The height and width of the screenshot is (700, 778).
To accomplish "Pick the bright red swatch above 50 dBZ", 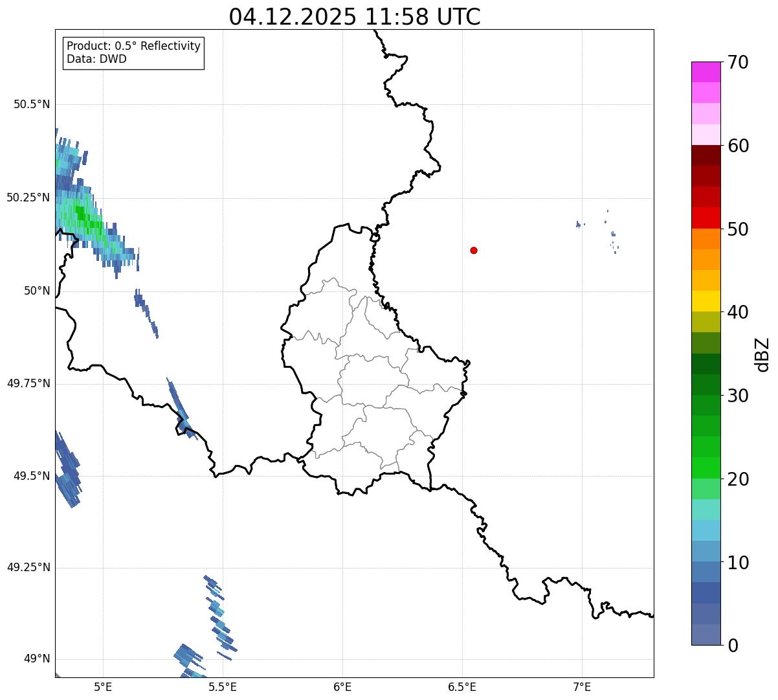I will pyautogui.click(x=706, y=218).
